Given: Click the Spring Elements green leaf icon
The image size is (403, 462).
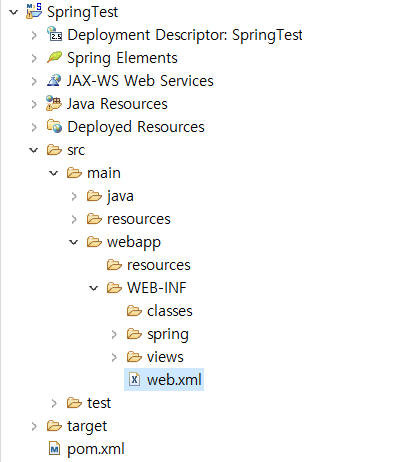Looking at the screenshot, I should click(x=54, y=57).
